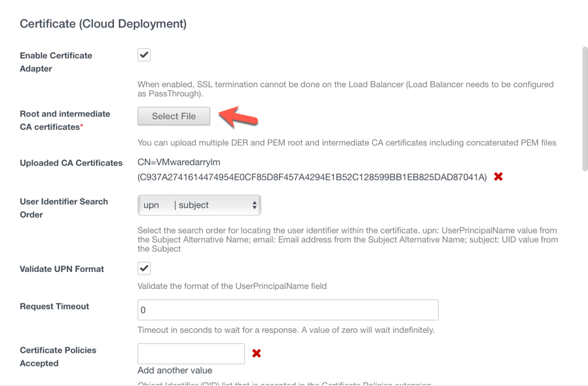Click the certificate fingerprint hash text
Image resolution: width=588 pixels, height=386 pixels.
(312, 177)
